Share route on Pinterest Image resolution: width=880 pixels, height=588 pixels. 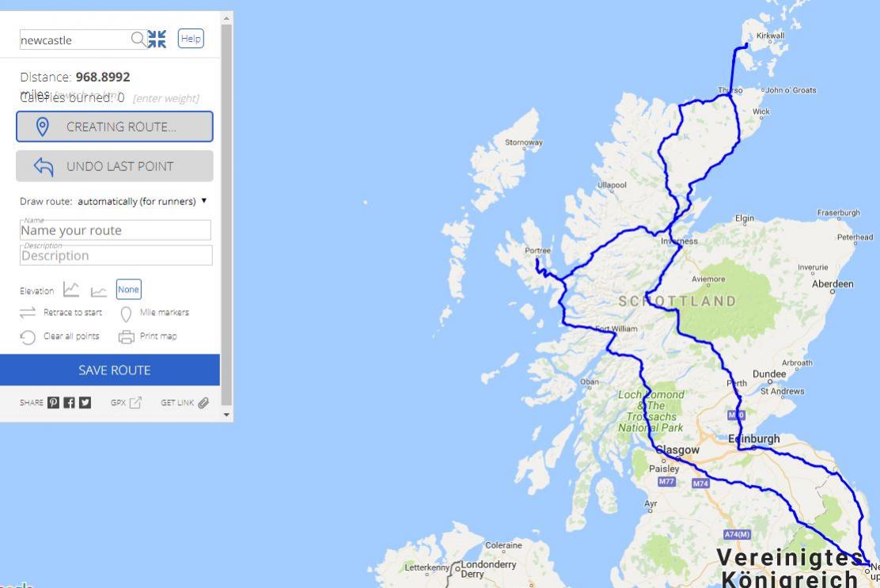[x=53, y=402]
